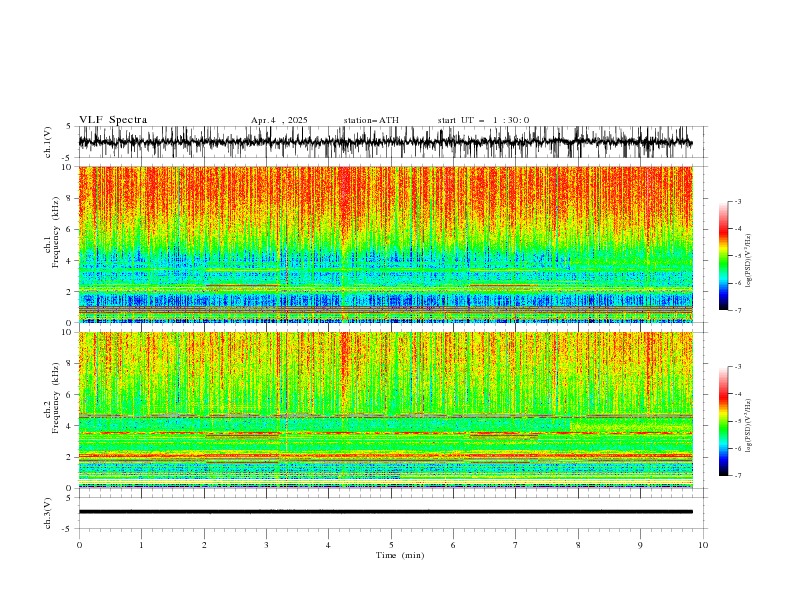The height and width of the screenshot is (612, 792).
Task: Click the "Time (min)" axis title
Action: (400, 555)
